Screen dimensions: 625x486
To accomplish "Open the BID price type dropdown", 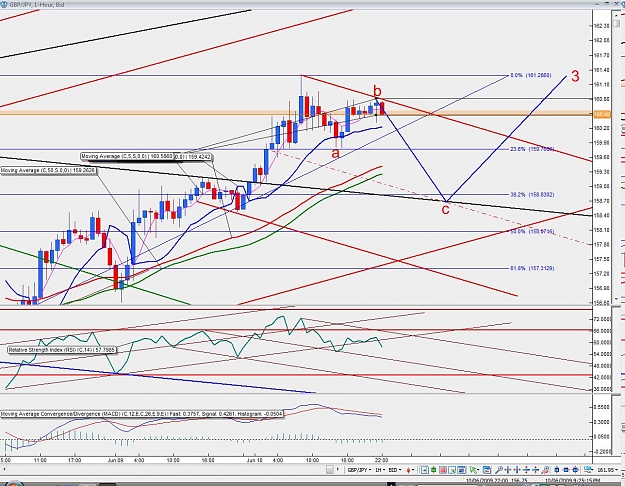I will 395,470.
